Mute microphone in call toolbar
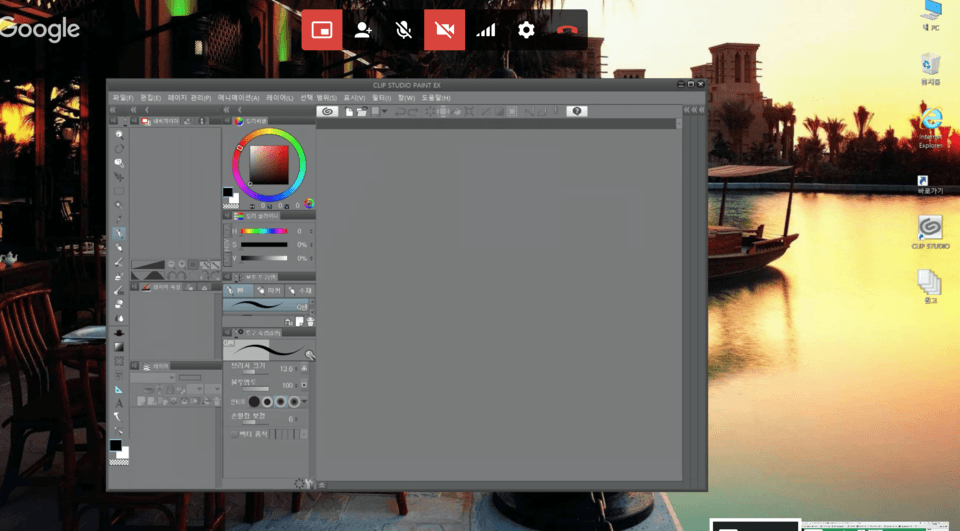Image resolution: width=960 pixels, height=531 pixels. [403, 29]
